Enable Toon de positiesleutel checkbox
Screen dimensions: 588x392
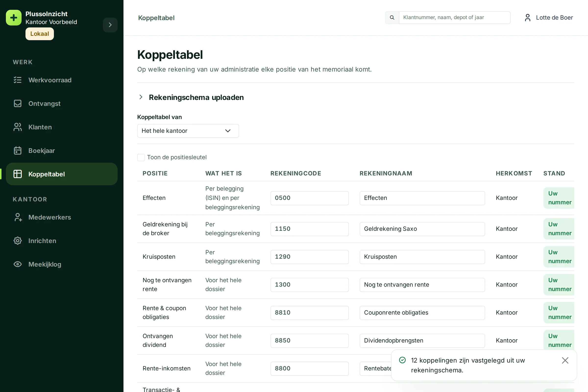pyautogui.click(x=141, y=157)
